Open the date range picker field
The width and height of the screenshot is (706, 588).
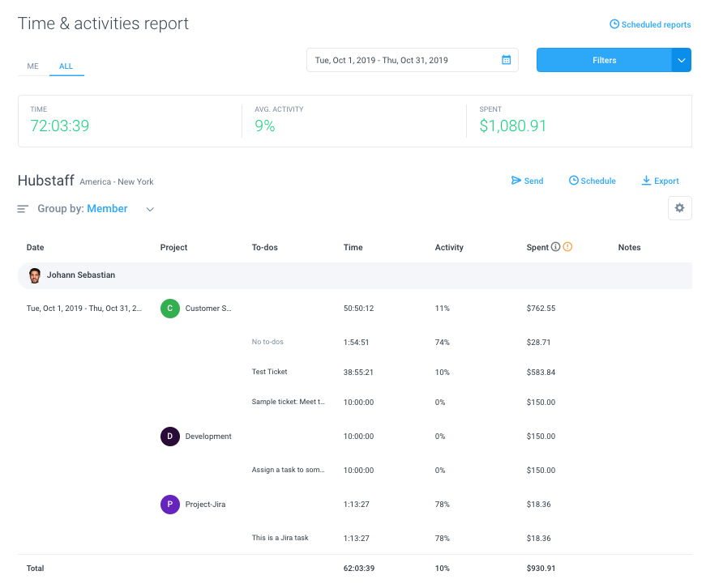413,60
